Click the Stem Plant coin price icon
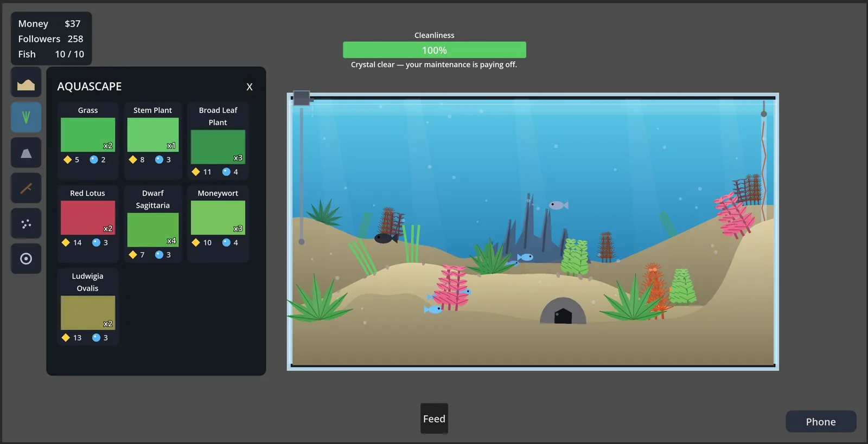 pos(133,159)
